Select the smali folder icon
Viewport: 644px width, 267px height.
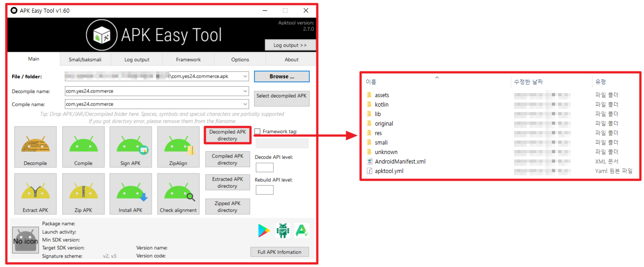[369, 142]
